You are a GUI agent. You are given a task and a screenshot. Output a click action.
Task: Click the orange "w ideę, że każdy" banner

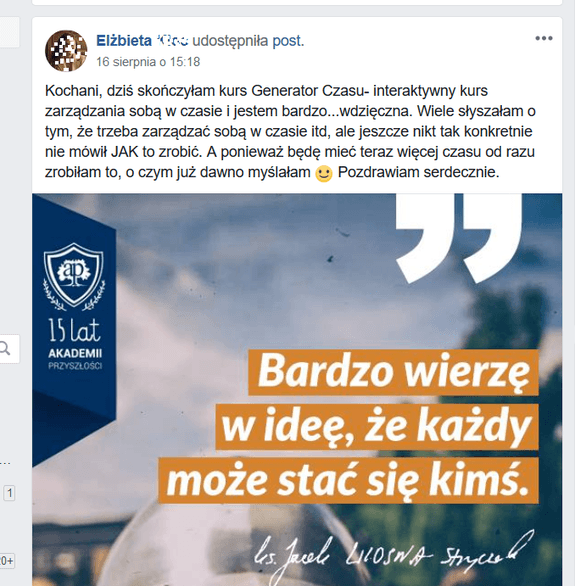(x=377, y=427)
